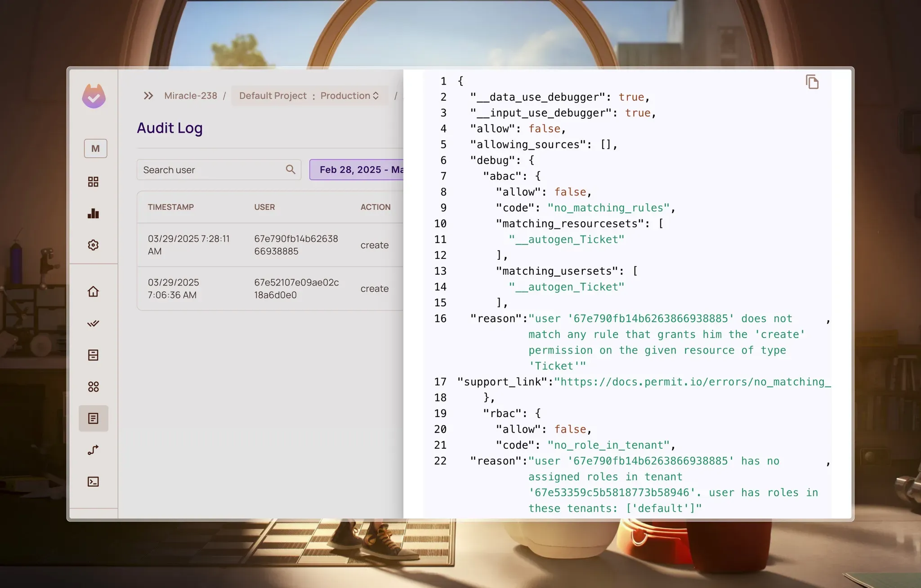Open the settings gear icon
Viewport: 921px width, 588px height.
[93, 245]
